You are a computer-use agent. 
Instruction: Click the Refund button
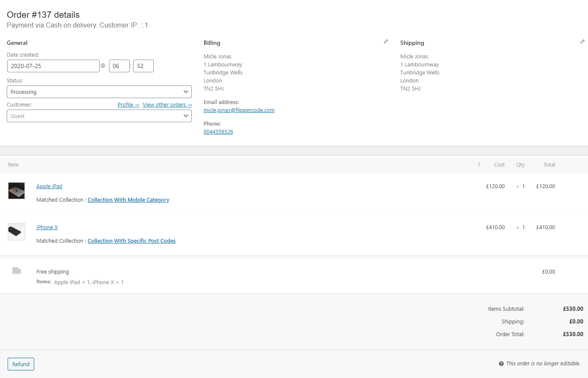21,364
